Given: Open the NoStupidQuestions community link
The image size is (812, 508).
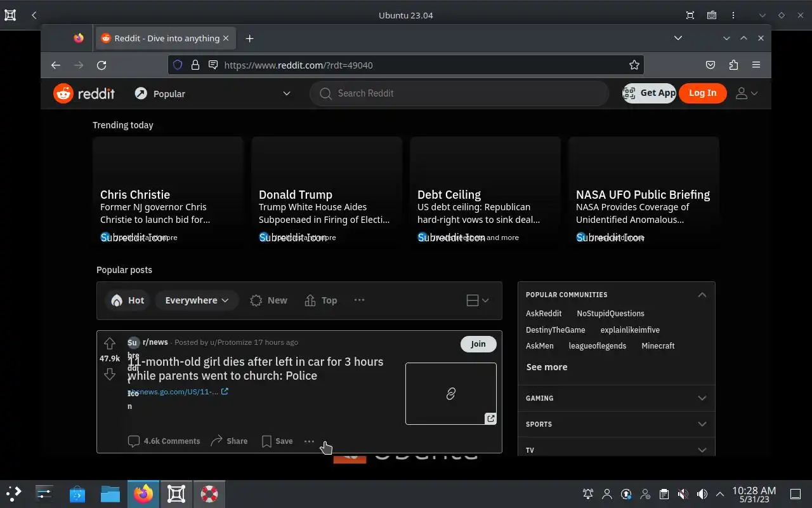Looking at the screenshot, I should click(x=610, y=314).
